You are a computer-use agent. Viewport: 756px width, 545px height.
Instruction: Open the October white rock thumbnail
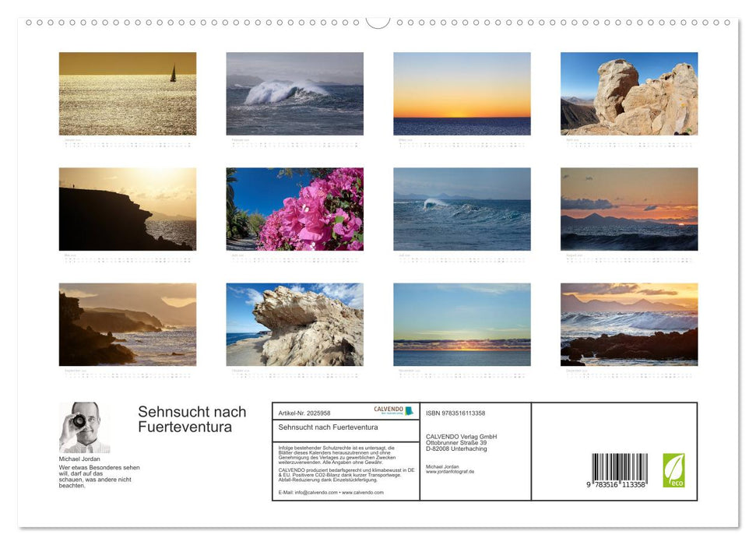(x=294, y=324)
